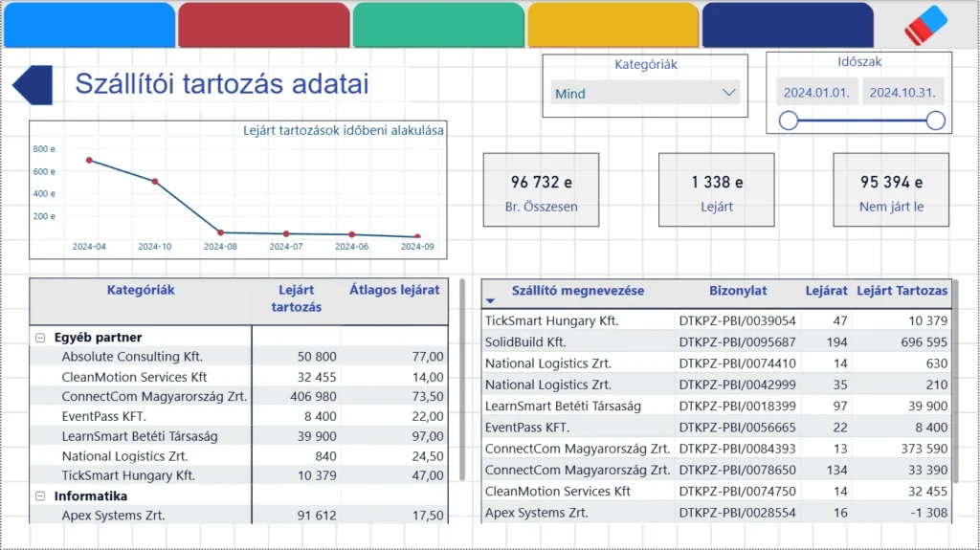Sort by Lejárt Tartozas column header
This screenshot has width=980, height=550.
[902, 291]
